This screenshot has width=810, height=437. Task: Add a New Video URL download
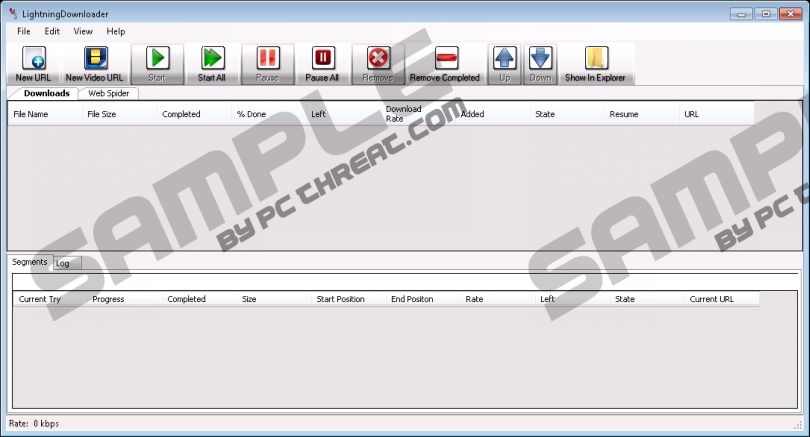pyautogui.click(x=95, y=64)
